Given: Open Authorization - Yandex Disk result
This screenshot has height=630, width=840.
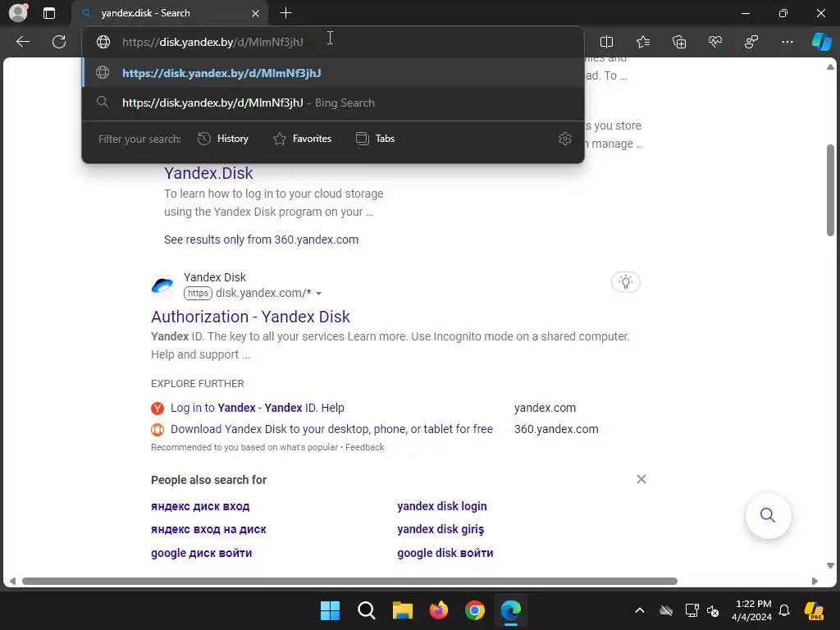Looking at the screenshot, I should coord(250,317).
